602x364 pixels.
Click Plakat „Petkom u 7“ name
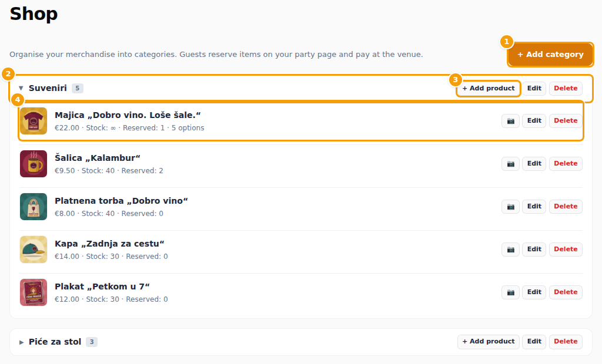point(102,287)
